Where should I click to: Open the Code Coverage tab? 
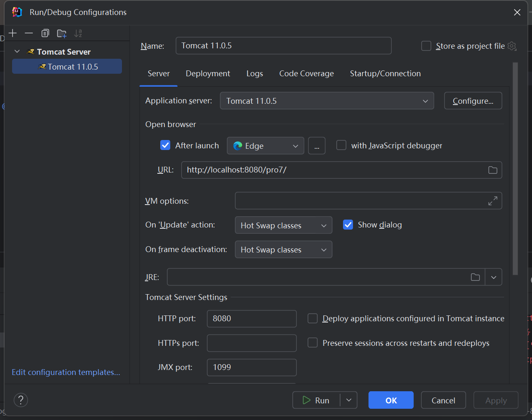click(306, 74)
